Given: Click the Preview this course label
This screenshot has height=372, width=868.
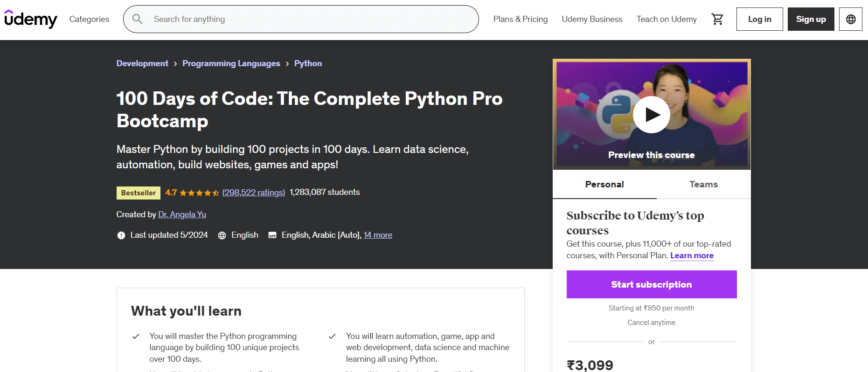Looking at the screenshot, I should (652, 155).
